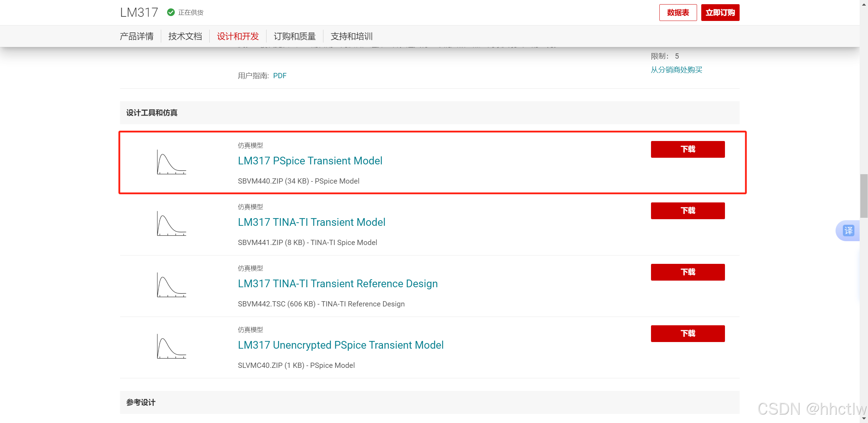Image resolution: width=868 pixels, height=423 pixels.
Task: Switch to the 技术文档 tab
Action: pos(185,36)
